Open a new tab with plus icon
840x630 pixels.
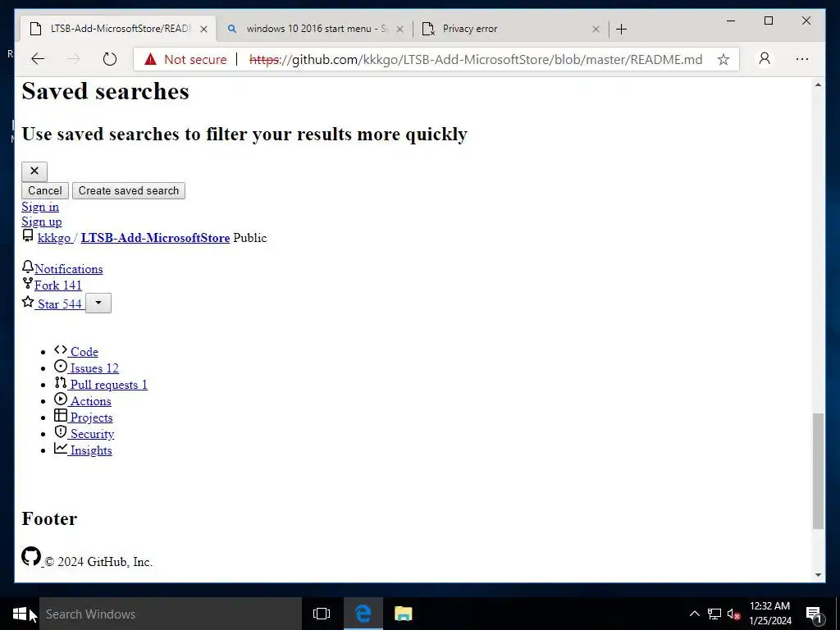[622, 29]
